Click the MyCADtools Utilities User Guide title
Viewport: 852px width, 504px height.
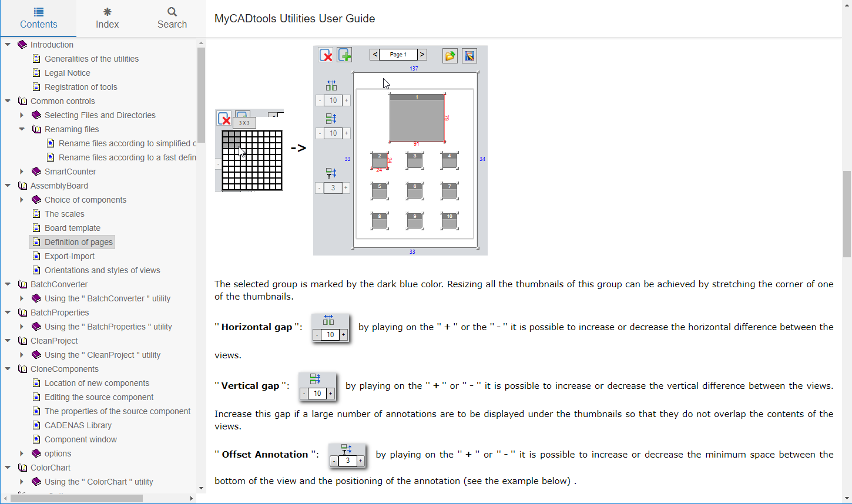[294, 18]
